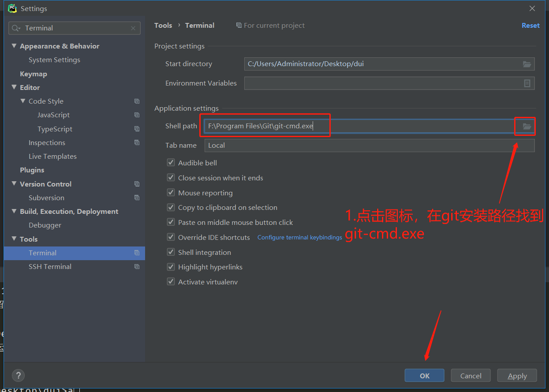Toggle Audible bell checkbox
The image size is (549, 392).
(171, 163)
